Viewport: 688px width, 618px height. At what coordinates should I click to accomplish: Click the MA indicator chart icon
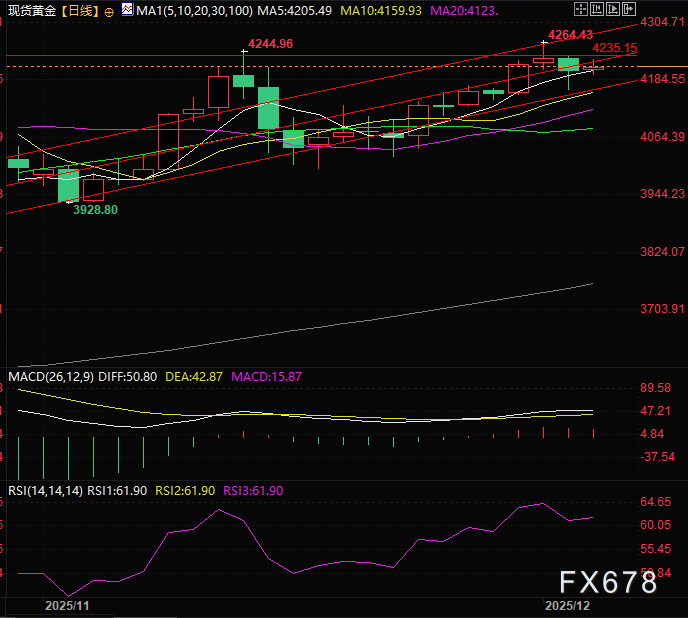point(126,9)
